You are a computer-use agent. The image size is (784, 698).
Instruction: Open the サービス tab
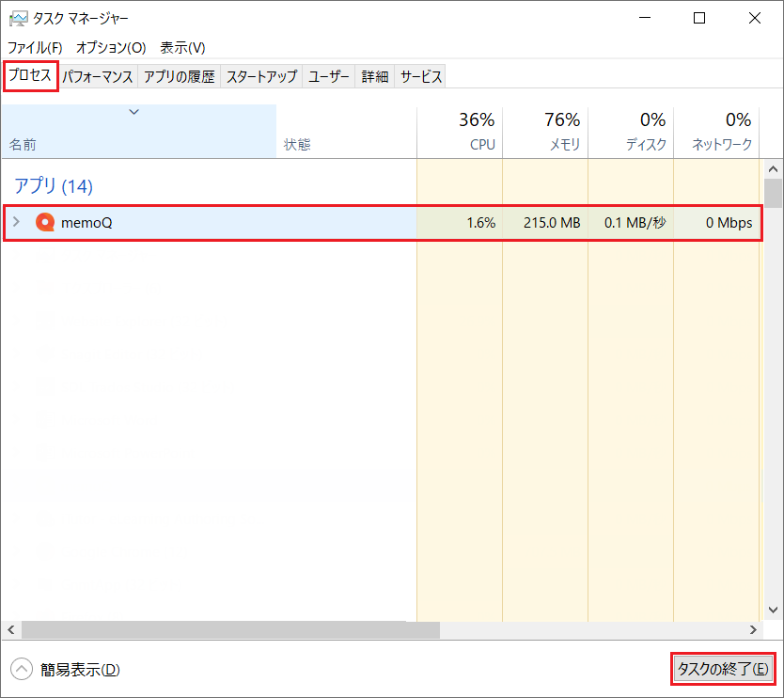coord(420,77)
